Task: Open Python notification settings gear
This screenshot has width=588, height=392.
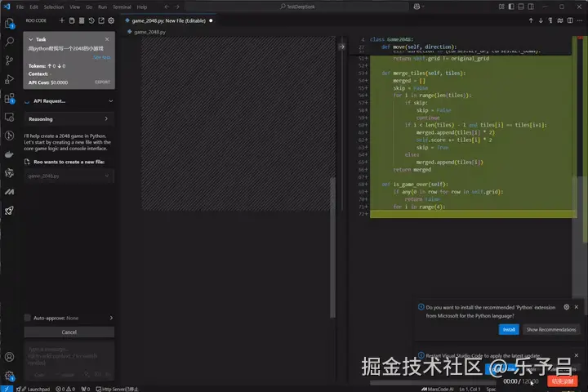Action: click(x=566, y=307)
